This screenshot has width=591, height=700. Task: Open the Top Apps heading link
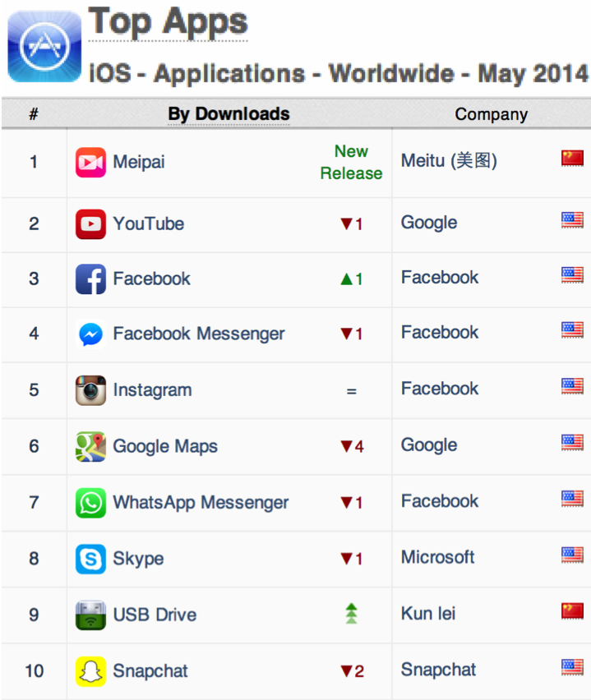168,22
